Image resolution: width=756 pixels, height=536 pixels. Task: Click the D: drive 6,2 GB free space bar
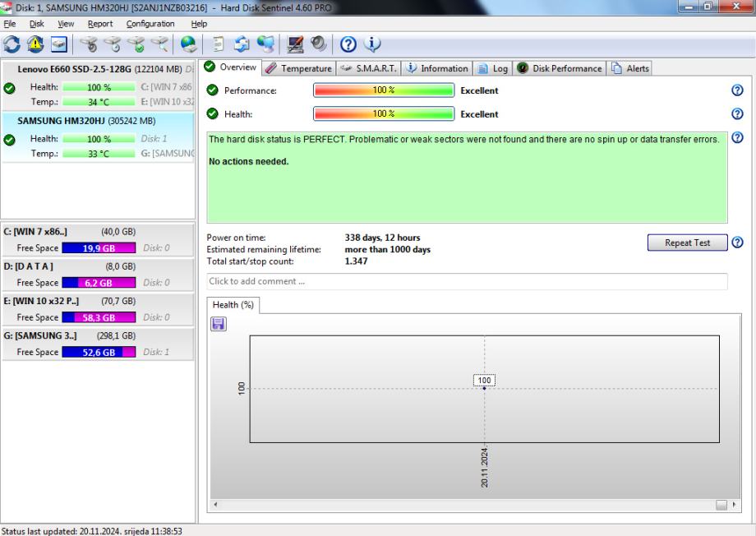pos(99,283)
